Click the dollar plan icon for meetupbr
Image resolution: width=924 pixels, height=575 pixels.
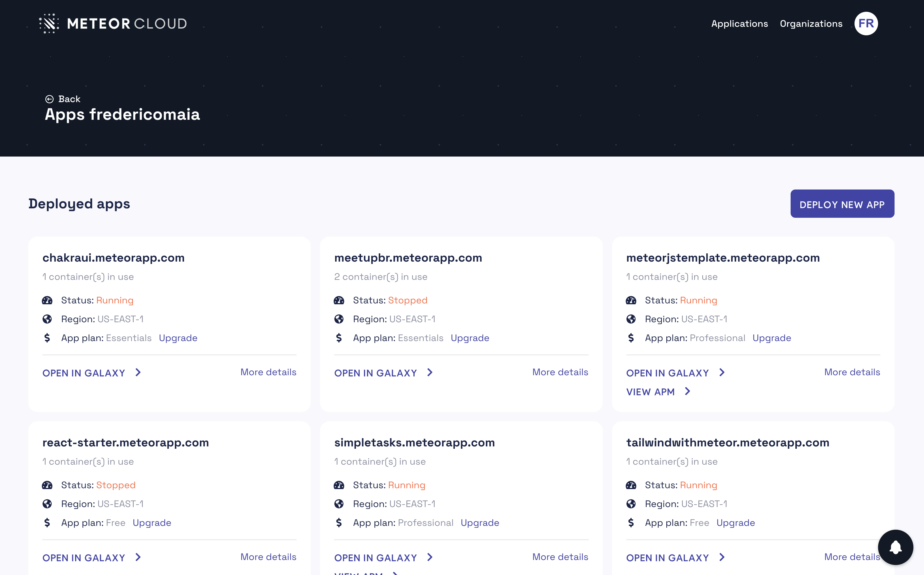point(339,338)
